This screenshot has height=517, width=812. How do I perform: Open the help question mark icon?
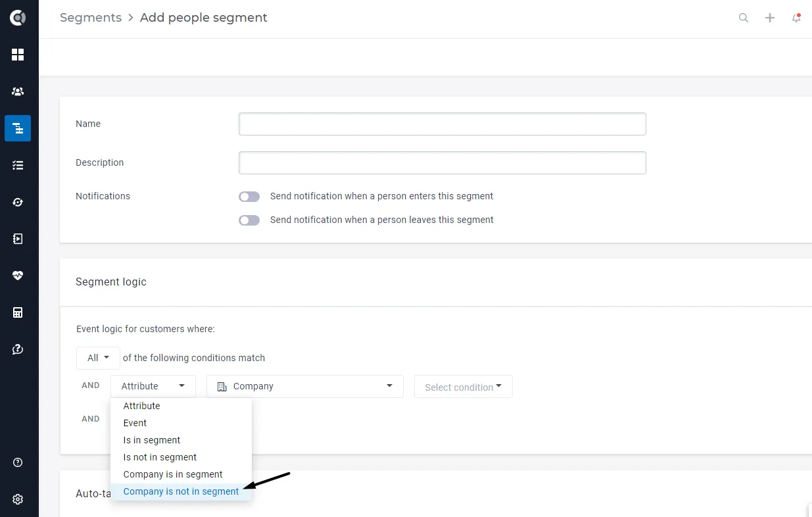point(18,462)
